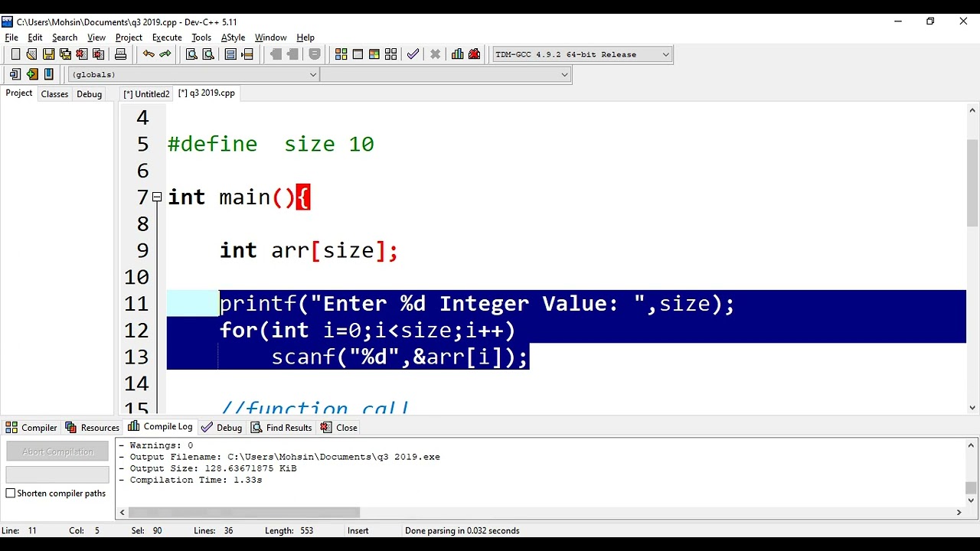This screenshot has width=980, height=551.
Task: Click the Print toolbar icon
Action: tap(120, 54)
